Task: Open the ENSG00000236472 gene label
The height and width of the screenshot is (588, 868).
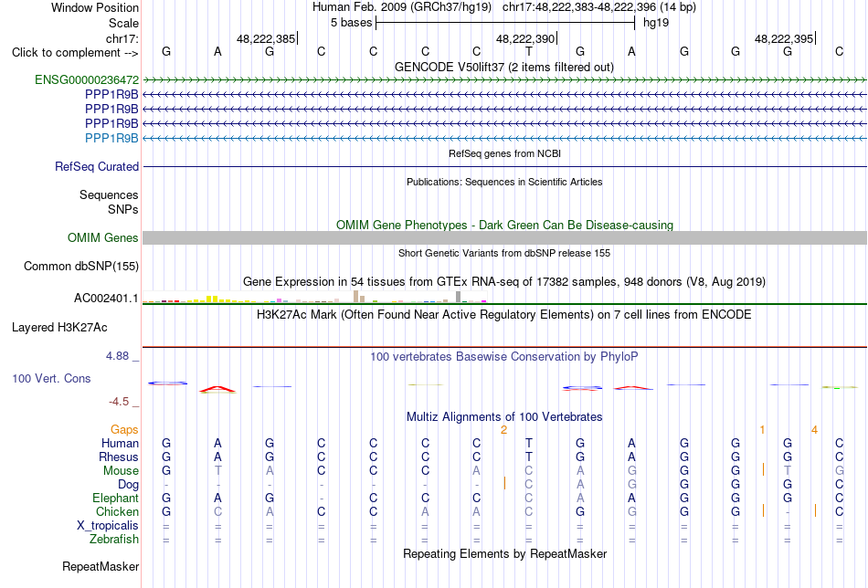Action: [x=87, y=79]
